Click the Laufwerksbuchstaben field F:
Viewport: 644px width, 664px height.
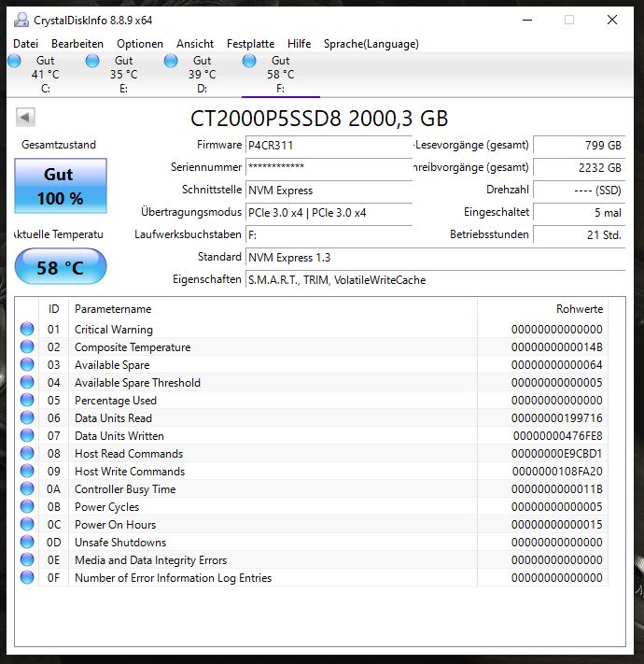click(329, 235)
